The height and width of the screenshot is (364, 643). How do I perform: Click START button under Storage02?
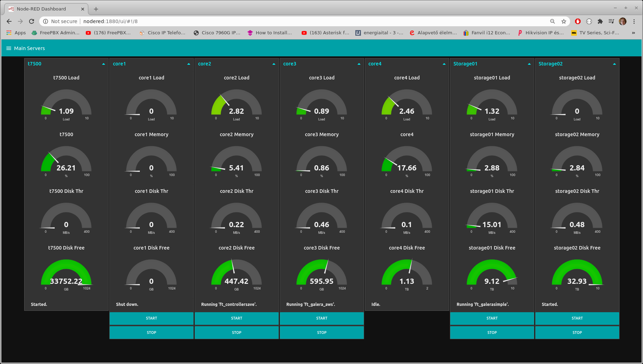577,318
